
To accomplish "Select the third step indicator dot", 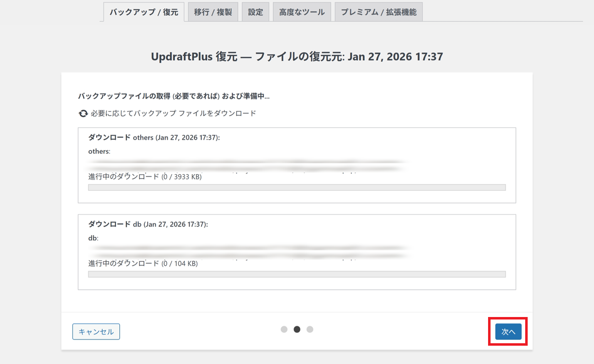I will coord(310,329).
